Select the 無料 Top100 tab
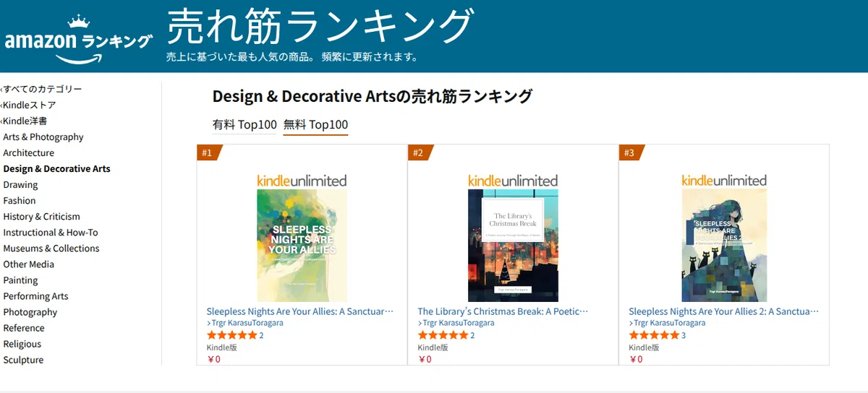Image resolution: width=868 pixels, height=393 pixels. coord(315,124)
